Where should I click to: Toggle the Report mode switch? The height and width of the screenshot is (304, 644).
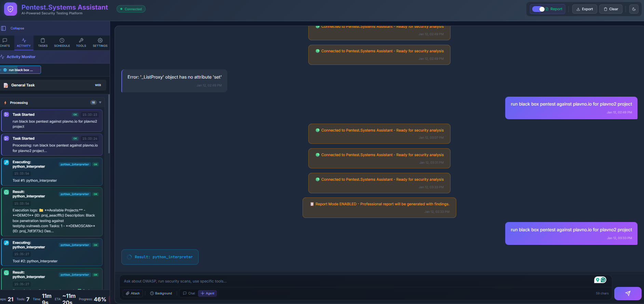538,9
